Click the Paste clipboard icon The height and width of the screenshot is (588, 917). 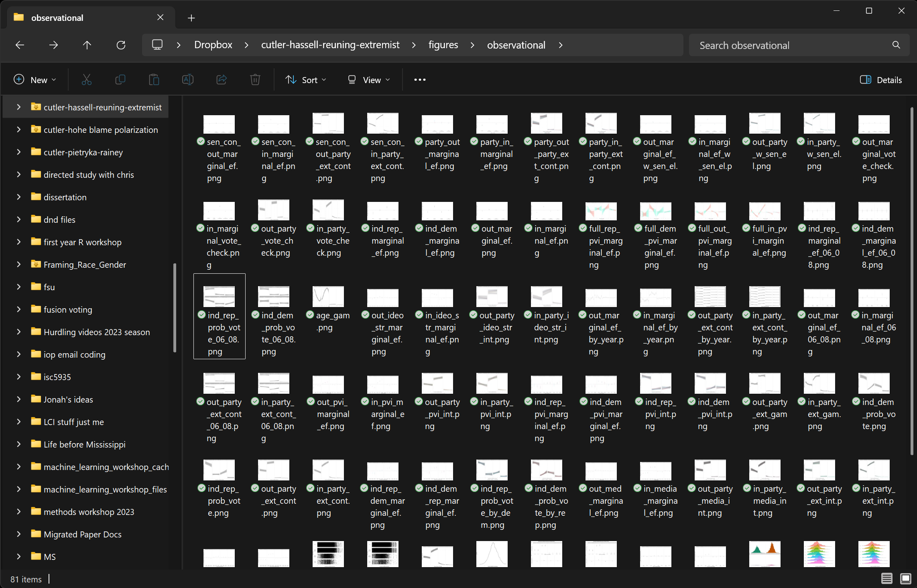click(154, 80)
